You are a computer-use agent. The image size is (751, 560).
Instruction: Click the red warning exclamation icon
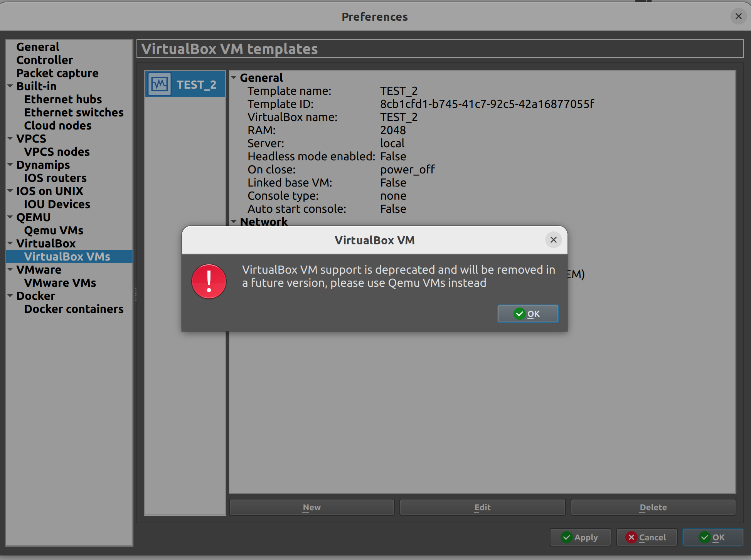pos(209,281)
